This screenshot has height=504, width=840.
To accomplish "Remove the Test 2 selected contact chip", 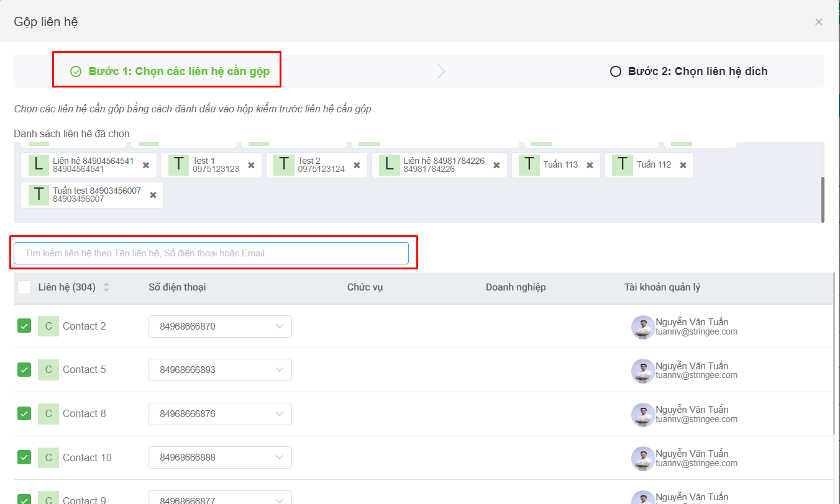I will tap(357, 165).
